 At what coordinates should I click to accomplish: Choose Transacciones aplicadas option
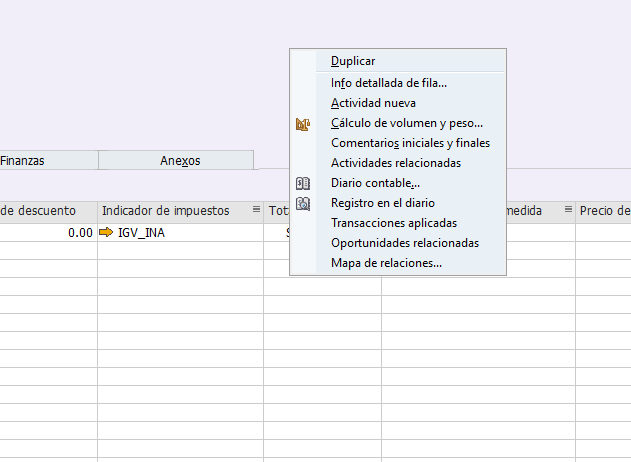(x=393, y=223)
